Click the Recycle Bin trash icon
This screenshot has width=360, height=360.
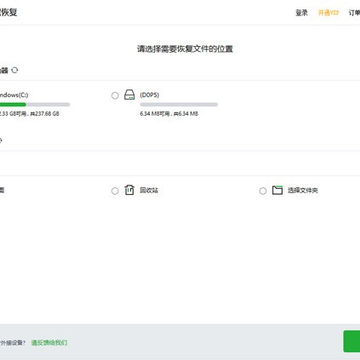(x=129, y=190)
